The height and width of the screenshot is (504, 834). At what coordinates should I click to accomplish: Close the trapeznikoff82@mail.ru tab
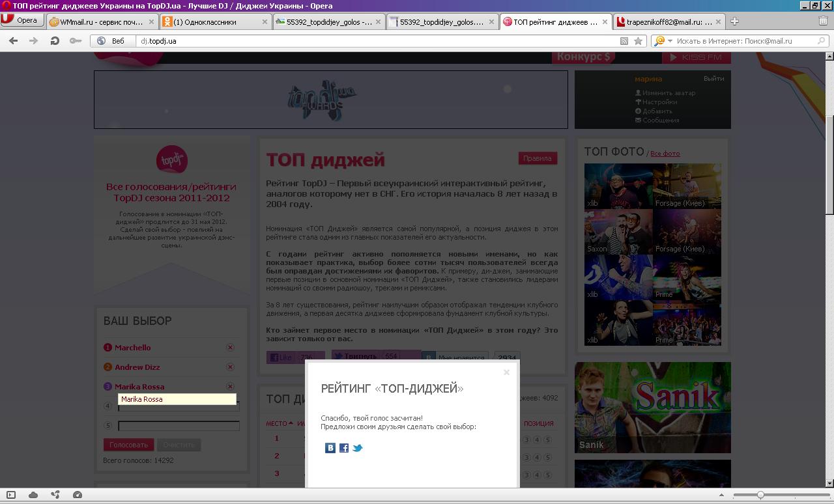click(x=718, y=21)
